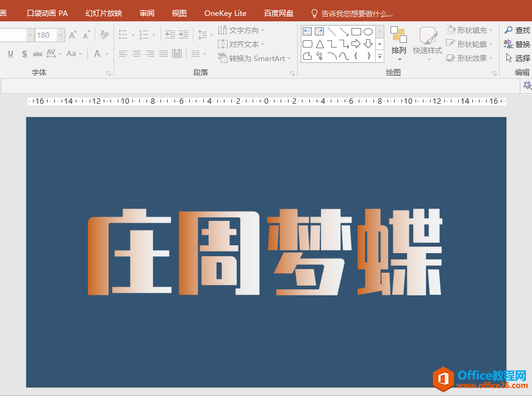Select the right arrow block shape

coord(356,44)
